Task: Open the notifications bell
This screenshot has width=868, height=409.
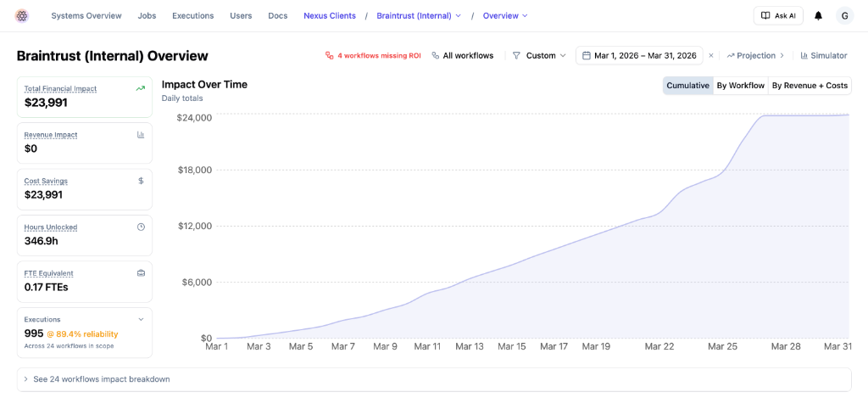Action: 818,15
